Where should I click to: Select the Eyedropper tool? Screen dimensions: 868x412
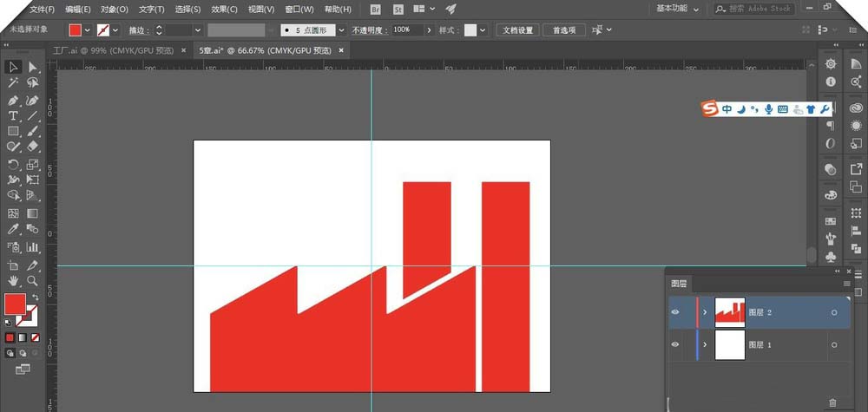[13, 230]
